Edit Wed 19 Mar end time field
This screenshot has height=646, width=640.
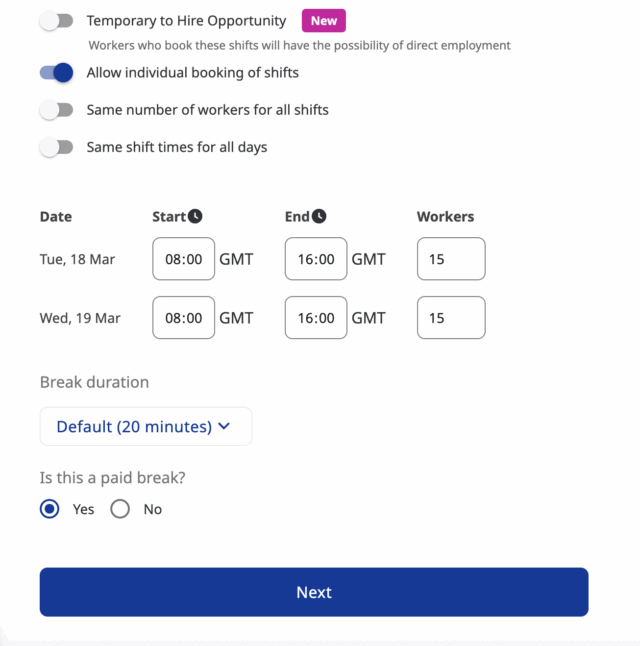click(x=316, y=318)
